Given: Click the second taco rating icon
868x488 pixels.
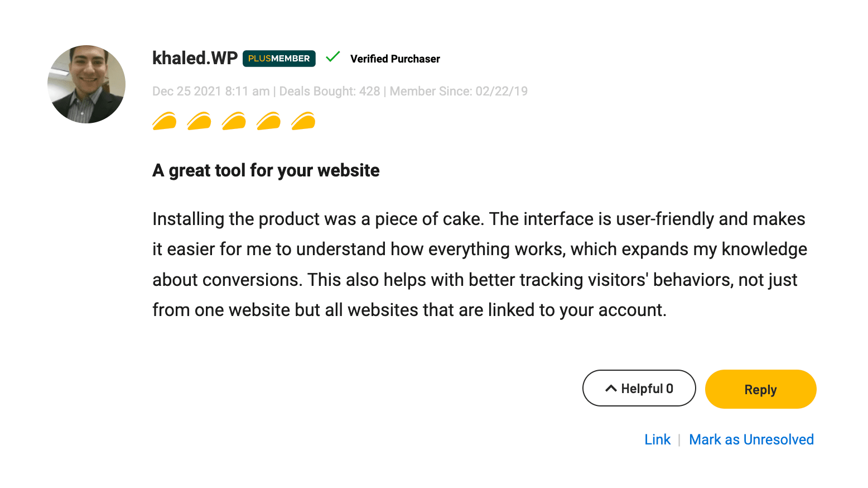Looking at the screenshot, I should pyautogui.click(x=199, y=121).
